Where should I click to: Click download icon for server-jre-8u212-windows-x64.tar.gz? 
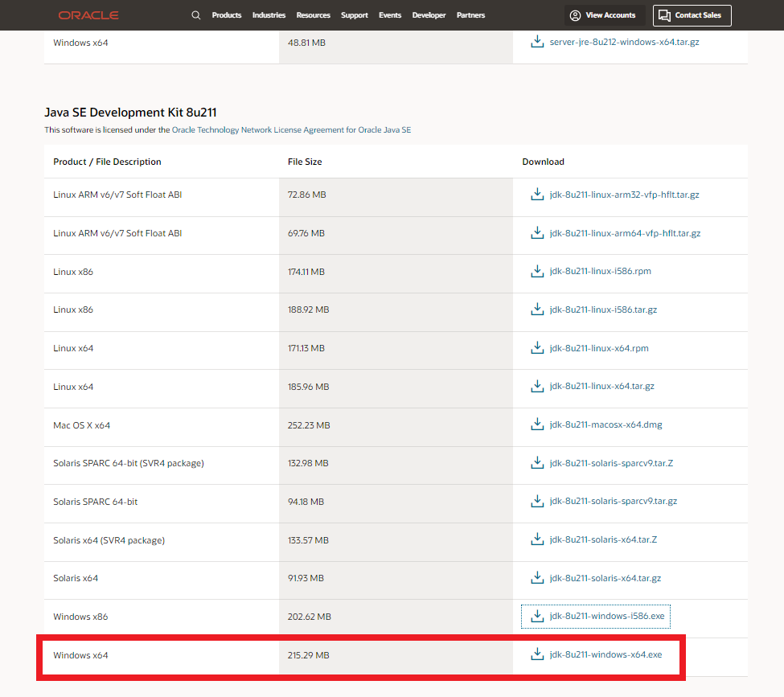coord(537,42)
